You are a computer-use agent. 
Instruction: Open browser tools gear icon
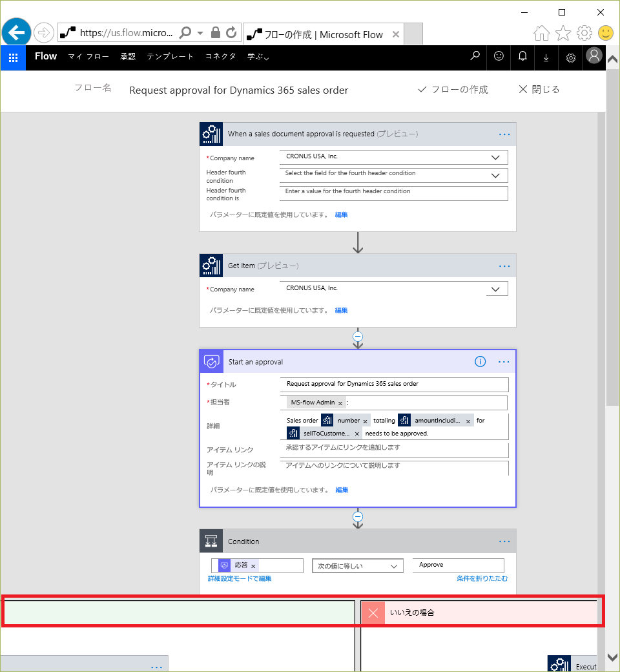[584, 33]
